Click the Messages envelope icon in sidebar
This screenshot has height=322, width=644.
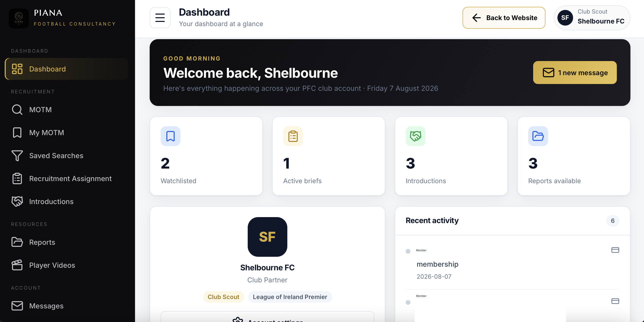pos(17,306)
